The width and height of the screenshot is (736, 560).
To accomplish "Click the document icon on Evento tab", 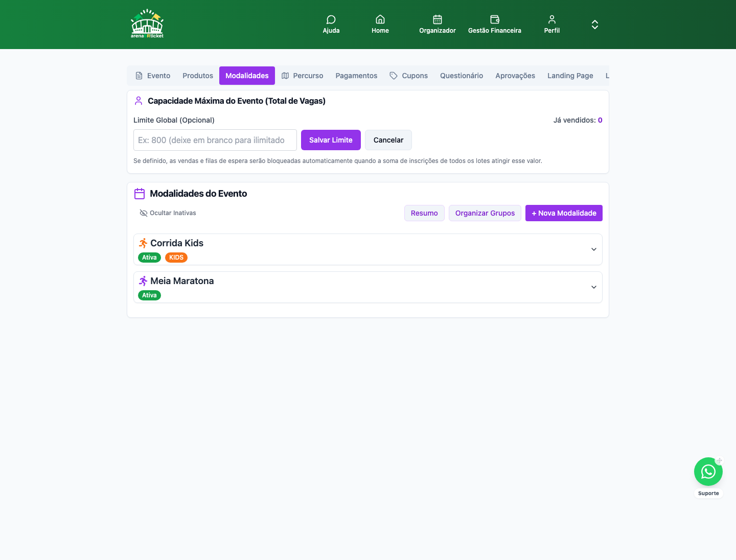I will click(139, 76).
